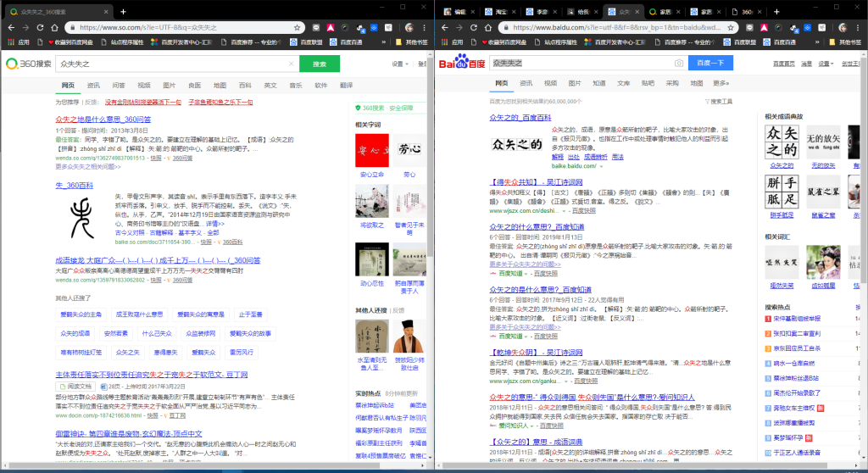868x473 pixels.
Task: Reload the so.com page in left window
Action: 40,27
